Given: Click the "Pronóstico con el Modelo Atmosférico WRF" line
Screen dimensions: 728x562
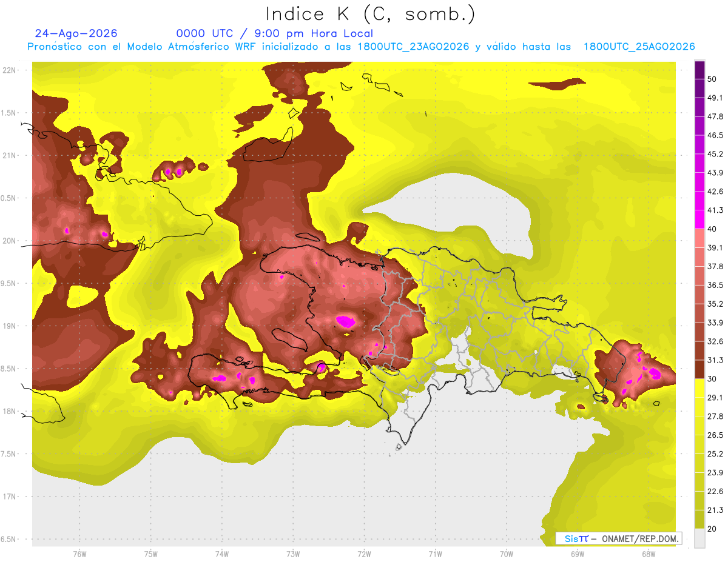Looking at the screenshot, I should coord(361,47).
